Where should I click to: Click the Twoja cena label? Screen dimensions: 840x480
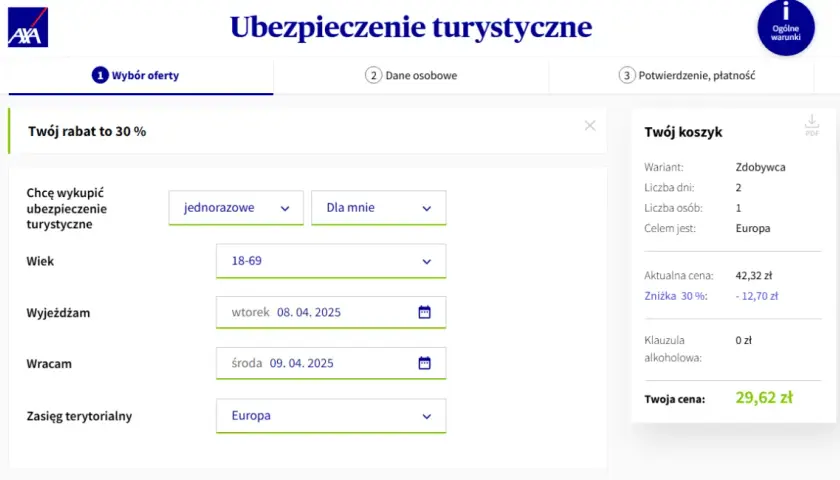tap(674, 399)
